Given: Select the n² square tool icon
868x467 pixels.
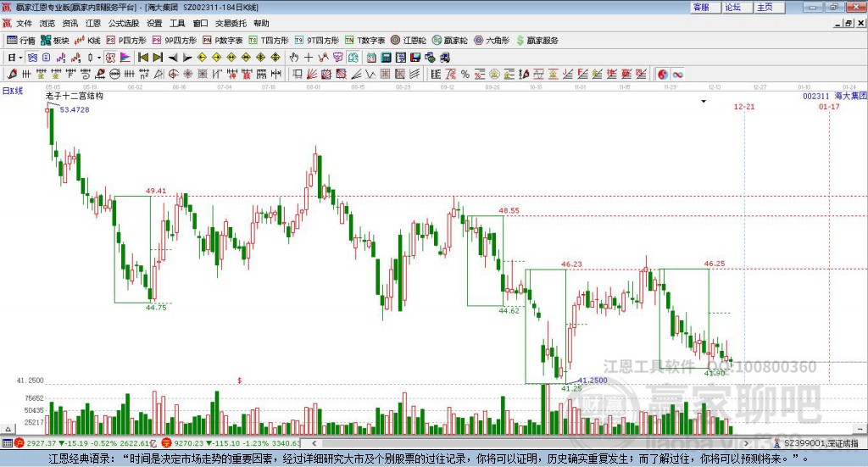Looking at the screenshot, I should pos(144,74).
